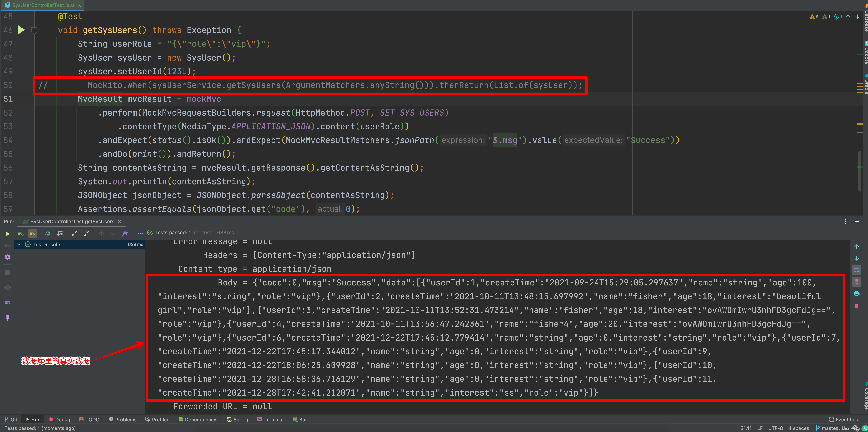Toggle soft-wrap in the console output
The width and height of the screenshot is (868, 432).
[856, 270]
